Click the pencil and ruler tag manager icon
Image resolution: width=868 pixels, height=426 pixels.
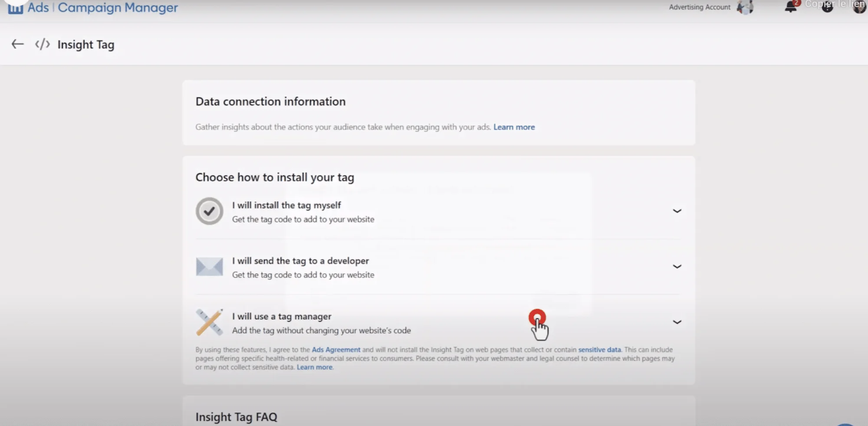click(x=209, y=322)
